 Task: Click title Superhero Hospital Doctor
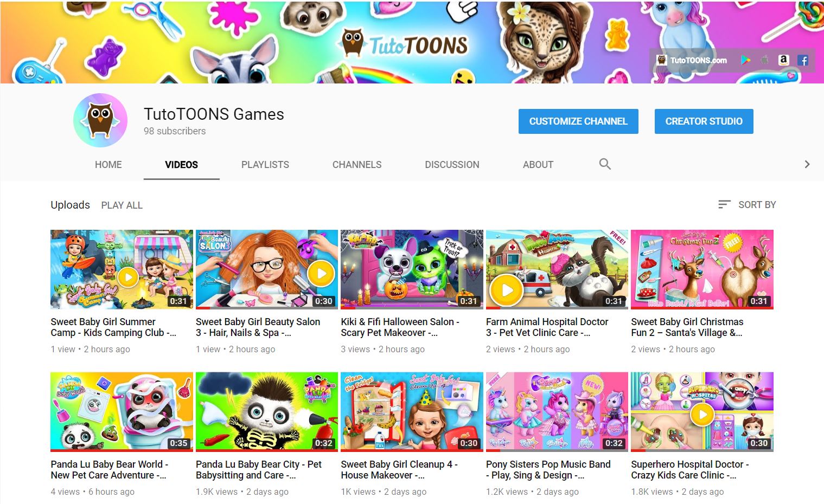(x=690, y=470)
